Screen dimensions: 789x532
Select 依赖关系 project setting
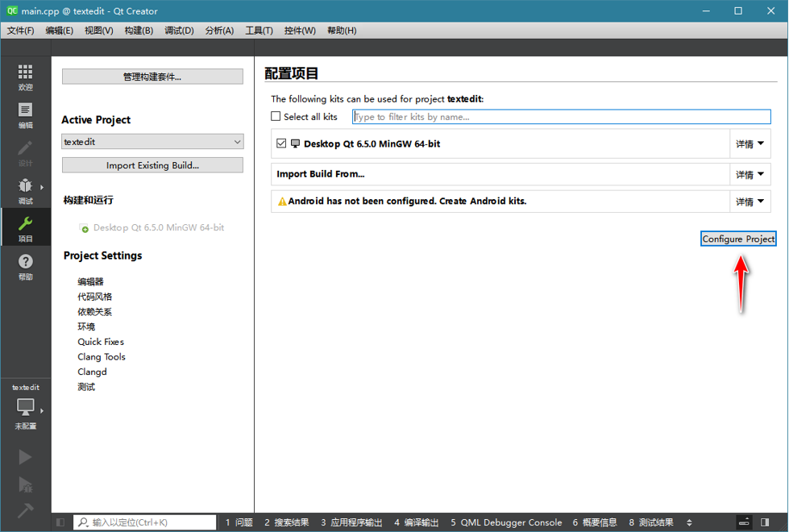(94, 312)
